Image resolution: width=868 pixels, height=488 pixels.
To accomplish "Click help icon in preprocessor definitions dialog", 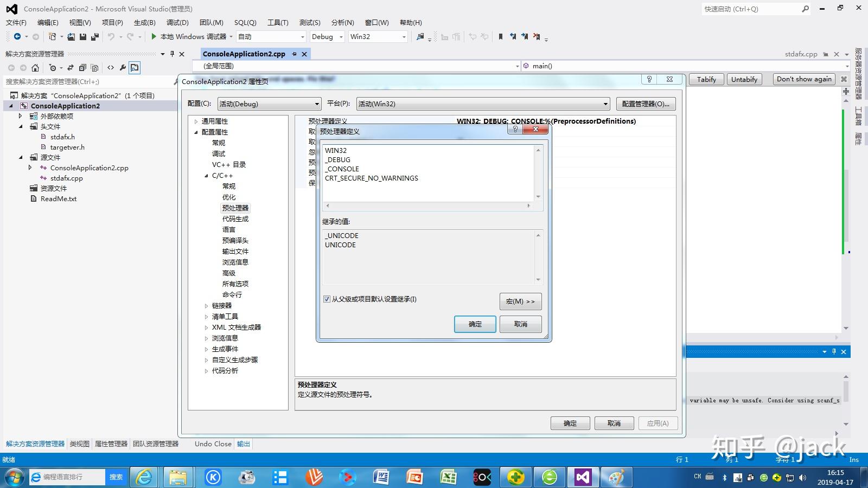I will click(515, 129).
